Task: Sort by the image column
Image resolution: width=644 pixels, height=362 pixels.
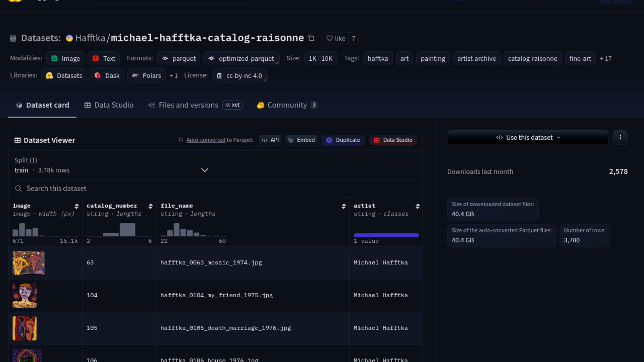Action: click(76, 206)
